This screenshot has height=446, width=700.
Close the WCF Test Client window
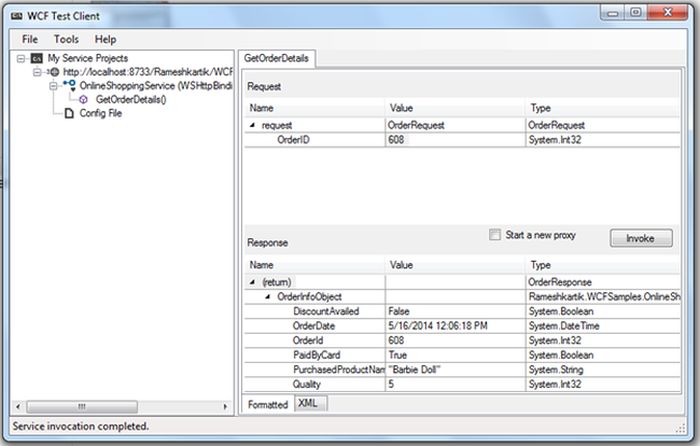(668, 12)
